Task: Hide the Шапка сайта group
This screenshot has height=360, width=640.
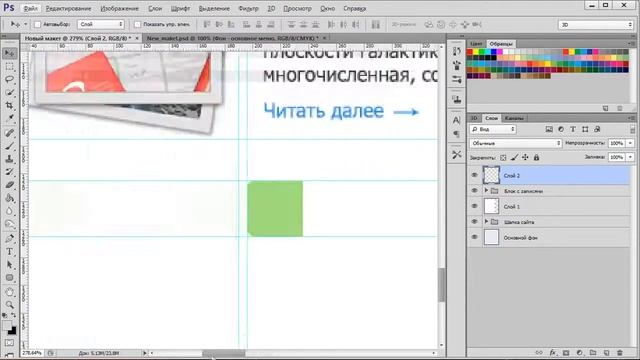Action: [474, 222]
